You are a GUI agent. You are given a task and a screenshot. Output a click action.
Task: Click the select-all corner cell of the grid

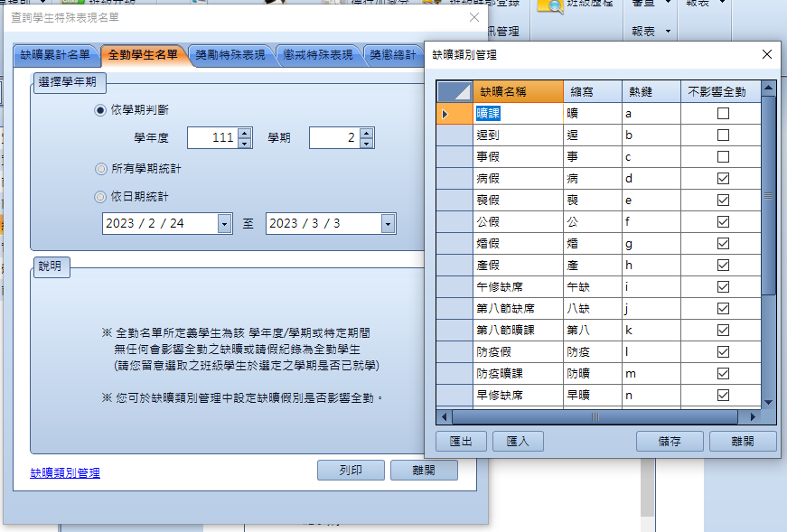(454, 91)
